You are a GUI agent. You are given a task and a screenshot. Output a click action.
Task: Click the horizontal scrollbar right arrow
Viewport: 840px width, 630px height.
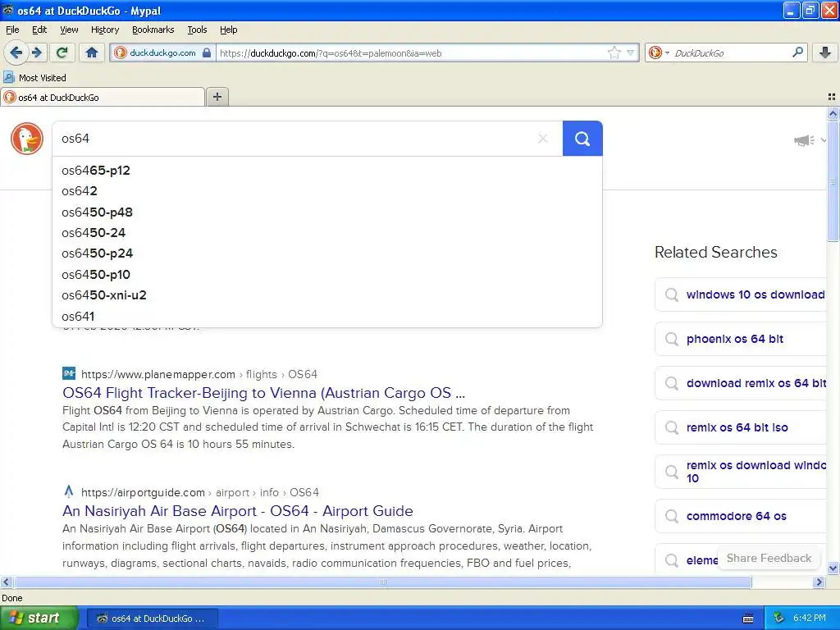tap(819, 582)
